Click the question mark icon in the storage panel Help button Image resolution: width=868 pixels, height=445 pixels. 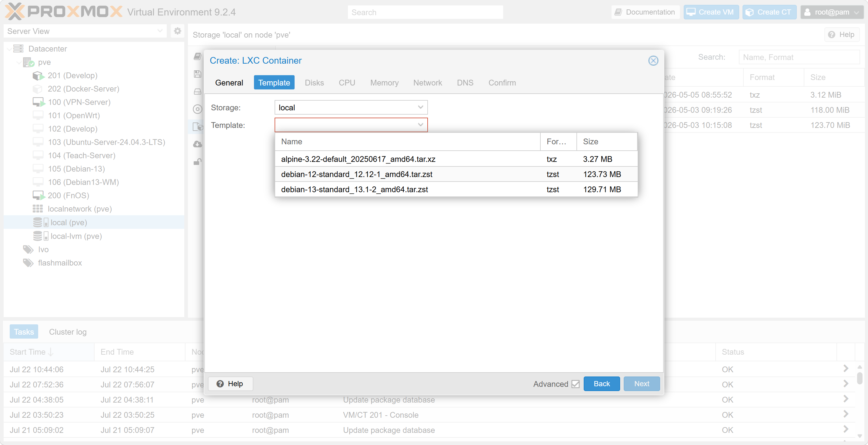831,35
